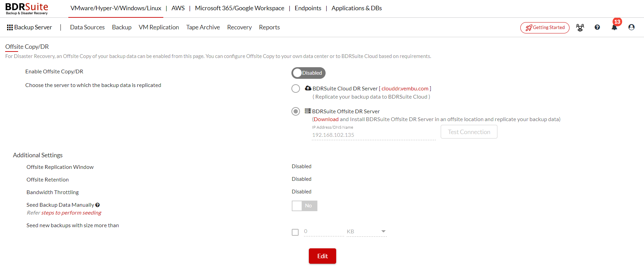
Task: Check the Seed new backups size checkbox
Action: point(295,232)
